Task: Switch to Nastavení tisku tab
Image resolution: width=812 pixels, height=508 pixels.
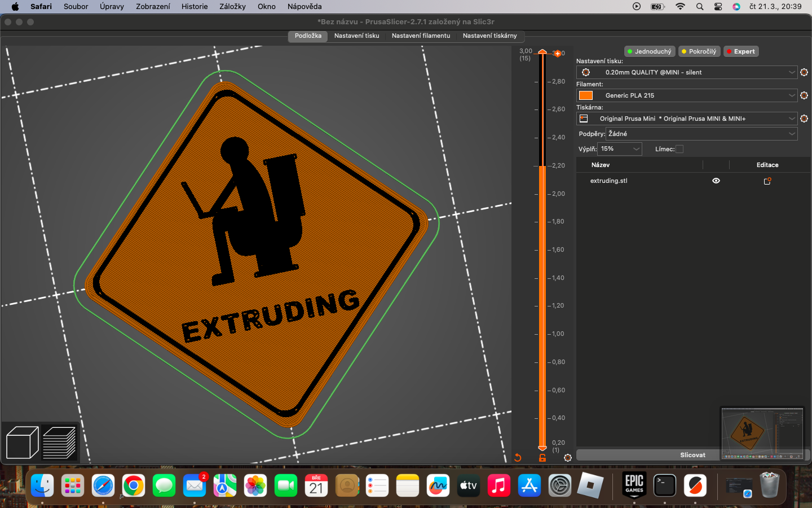Action: click(357, 36)
